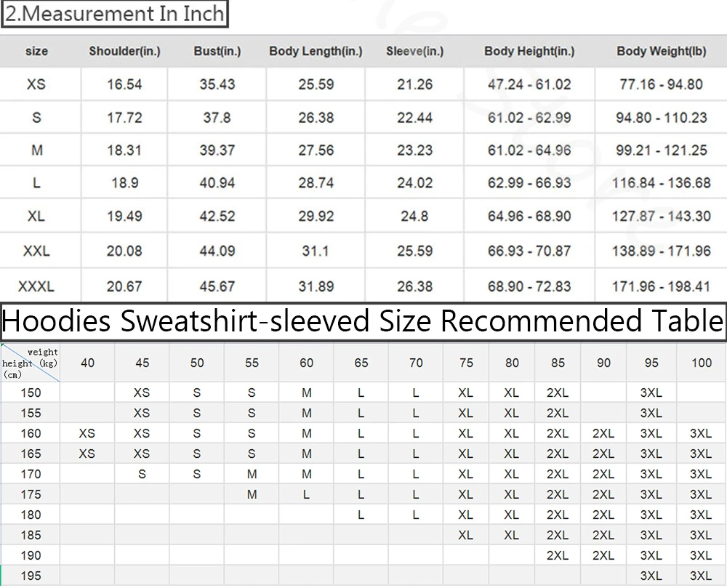The image size is (727, 588).
Task: Click body height range 66.93 - 70.87
Action: [529, 251]
